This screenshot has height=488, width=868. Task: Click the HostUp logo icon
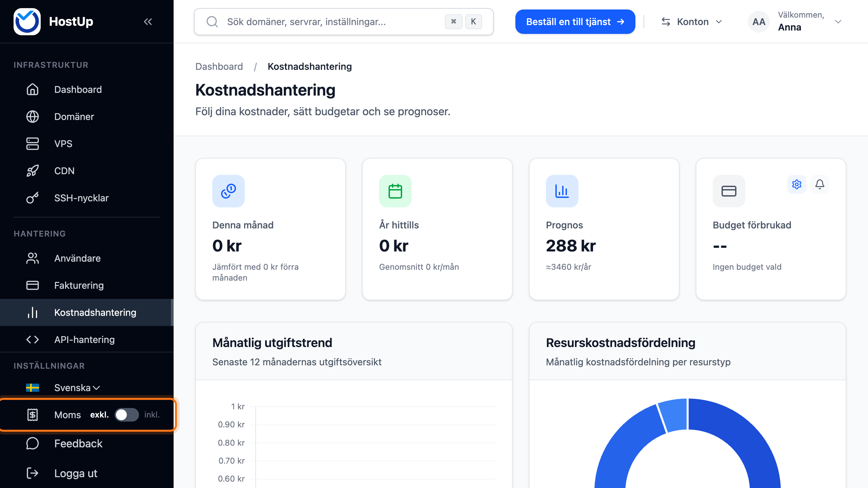[x=27, y=22]
